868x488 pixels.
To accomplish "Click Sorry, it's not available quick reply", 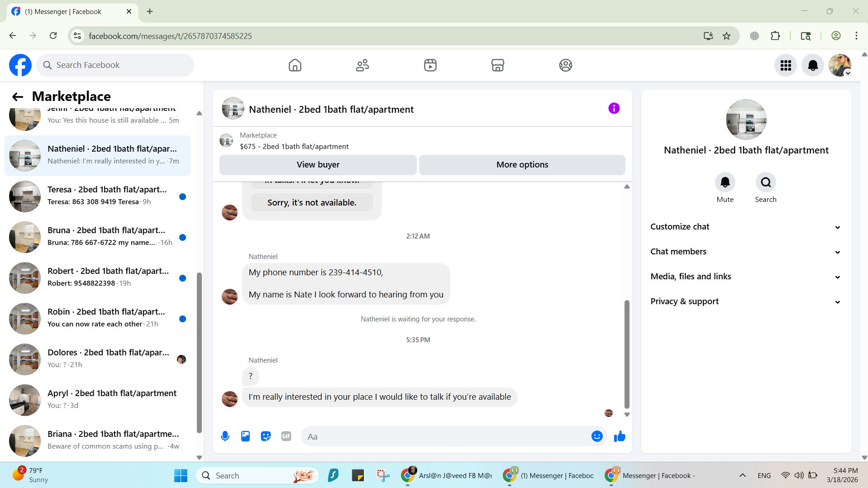I will (x=312, y=203).
